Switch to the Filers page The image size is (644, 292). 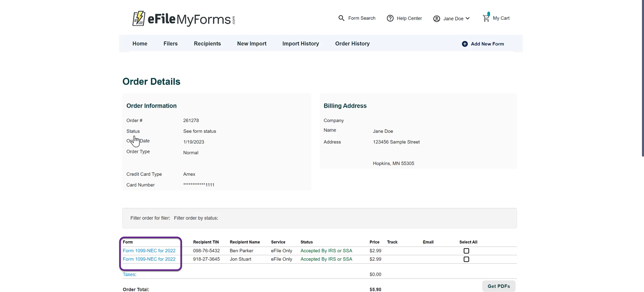coord(171,43)
